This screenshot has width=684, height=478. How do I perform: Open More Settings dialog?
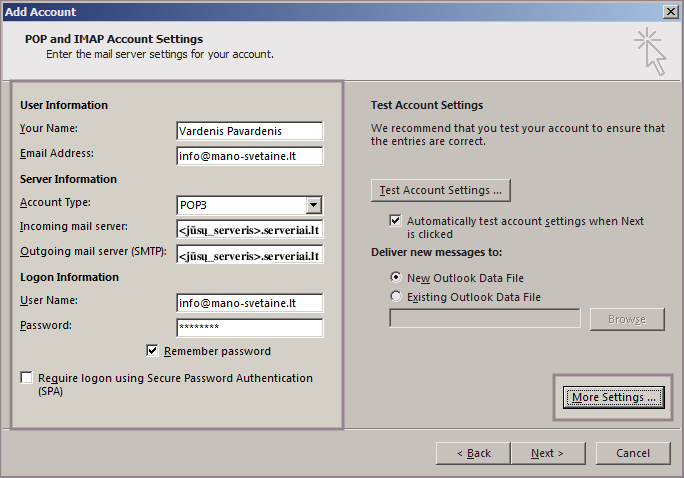tap(614, 398)
